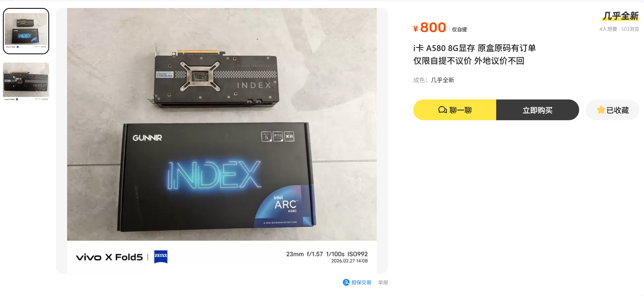The image size is (644, 296).
Task: Select the first product thumbnail with box
Action: 26,31
